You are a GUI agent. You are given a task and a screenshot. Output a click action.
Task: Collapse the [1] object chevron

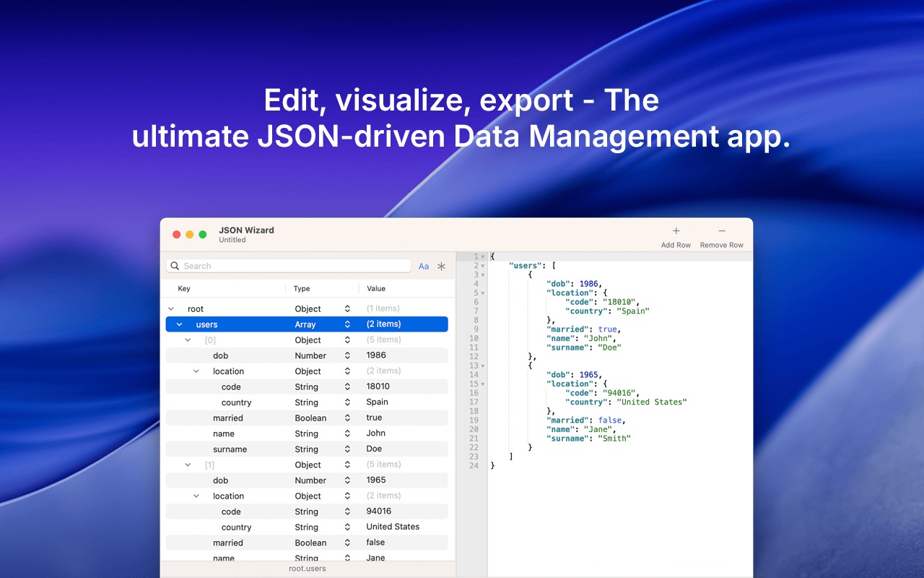188,465
